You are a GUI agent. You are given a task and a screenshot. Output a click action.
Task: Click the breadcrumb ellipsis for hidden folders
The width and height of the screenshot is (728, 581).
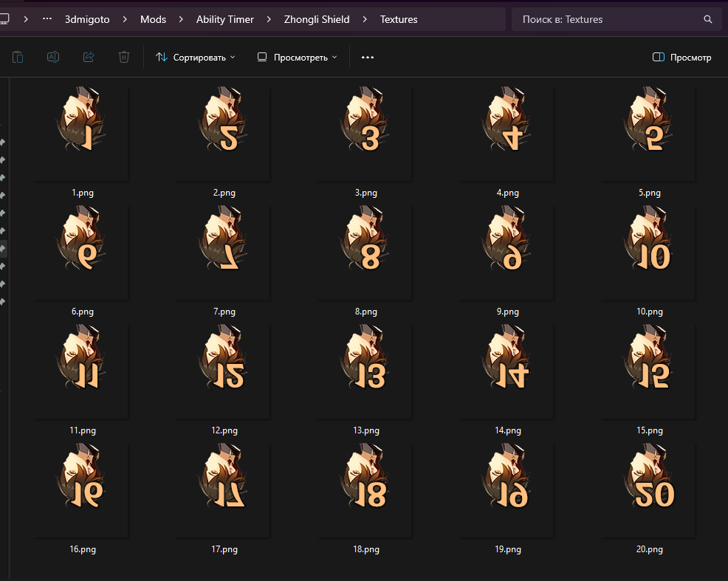click(47, 19)
